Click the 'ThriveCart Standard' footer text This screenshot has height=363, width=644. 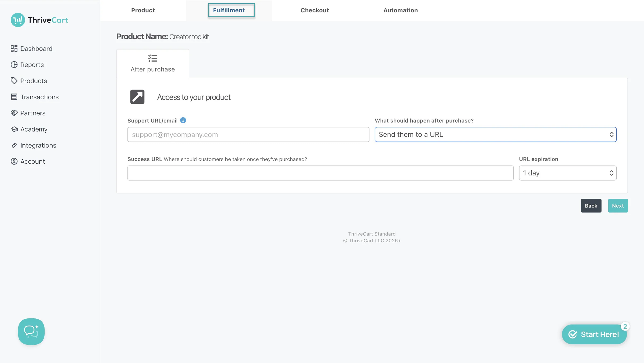[372, 234]
